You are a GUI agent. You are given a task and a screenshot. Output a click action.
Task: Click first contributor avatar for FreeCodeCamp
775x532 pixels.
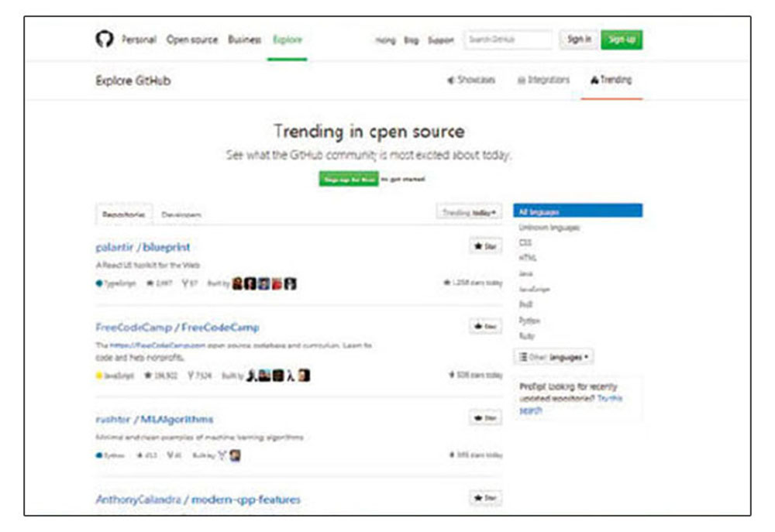point(252,376)
